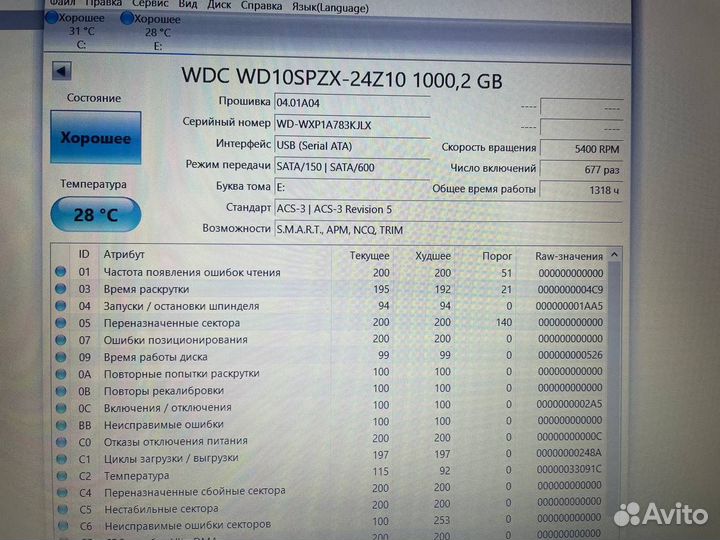Click status dot for attribute 01

61,272
